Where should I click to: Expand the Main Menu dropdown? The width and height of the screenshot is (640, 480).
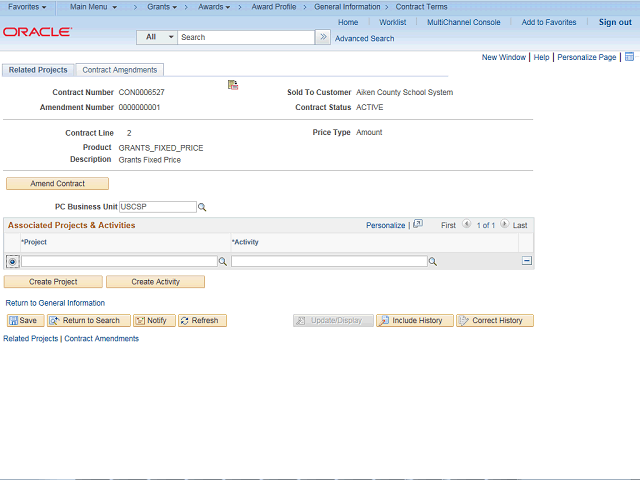point(93,7)
